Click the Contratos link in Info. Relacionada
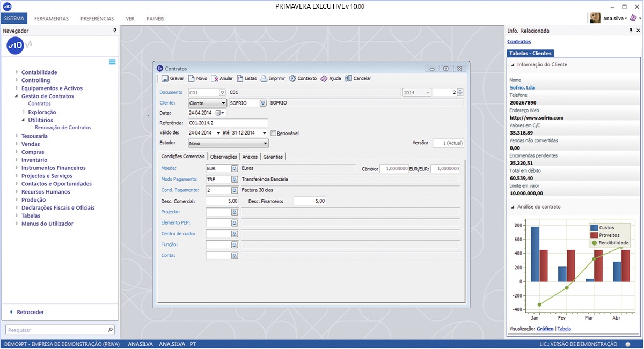This screenshot has width=644, height=349. pyautogui.click(x=519, y=41)
